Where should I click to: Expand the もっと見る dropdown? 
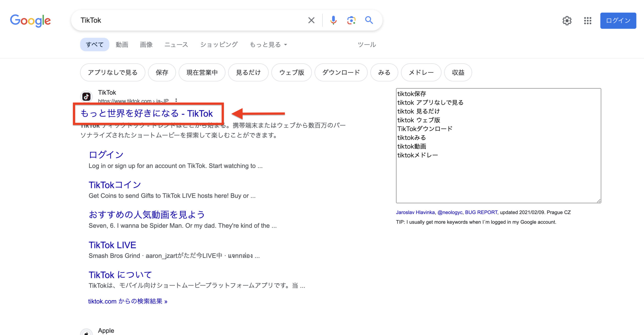click(268, 44)
